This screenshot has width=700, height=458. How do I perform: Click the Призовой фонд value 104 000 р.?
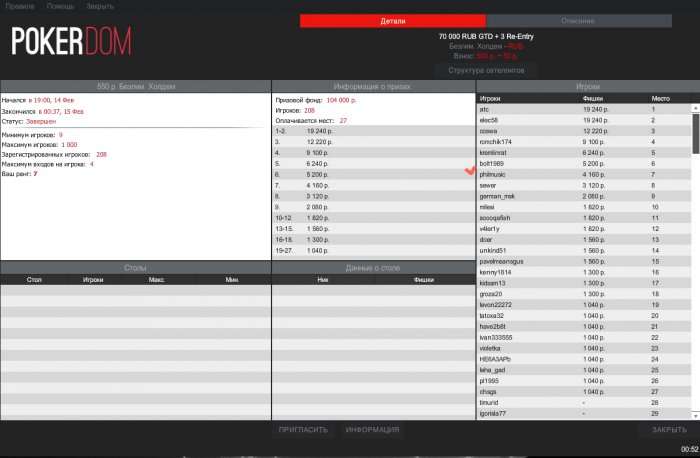tap(342, 100)
